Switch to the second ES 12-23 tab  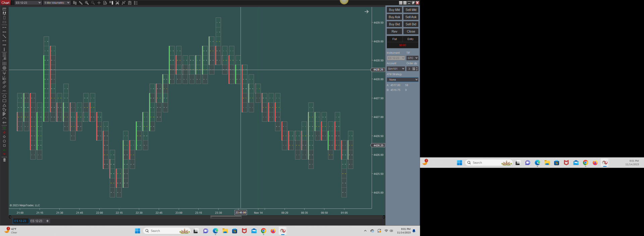(37, 221)
